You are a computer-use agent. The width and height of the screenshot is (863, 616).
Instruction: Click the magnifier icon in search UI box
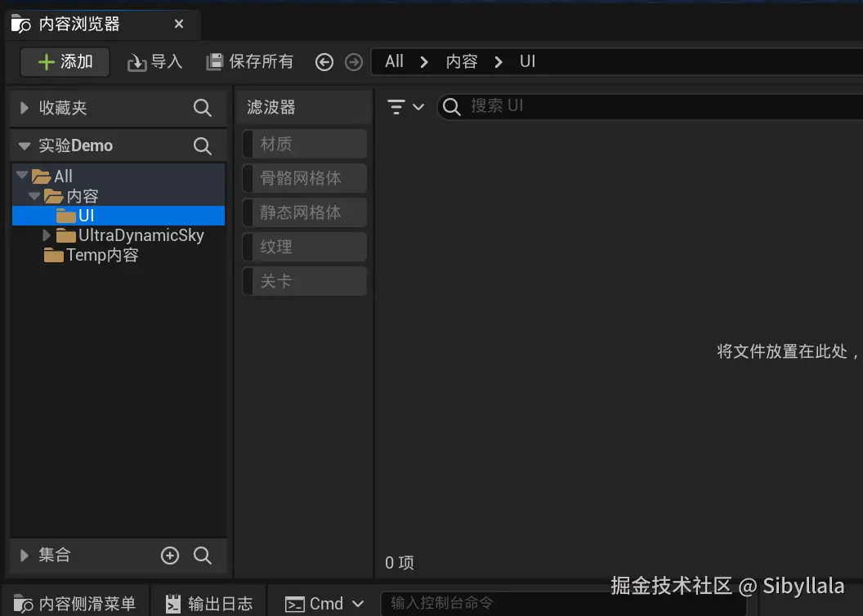pyautogui.click(x=451, y=107)
